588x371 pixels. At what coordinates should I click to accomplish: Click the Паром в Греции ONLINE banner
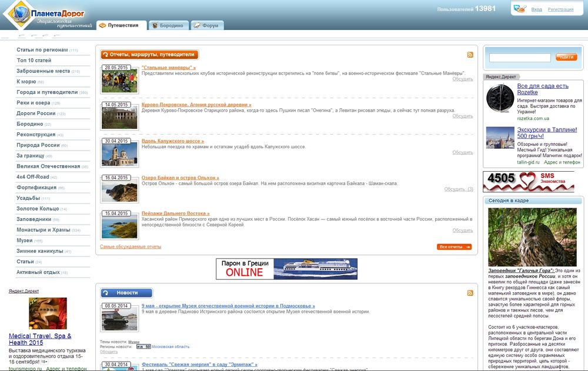286,269
